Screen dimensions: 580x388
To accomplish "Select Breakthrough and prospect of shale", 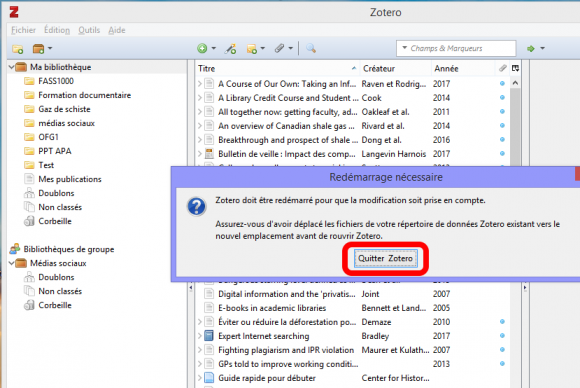I will (x=288, y=140).
